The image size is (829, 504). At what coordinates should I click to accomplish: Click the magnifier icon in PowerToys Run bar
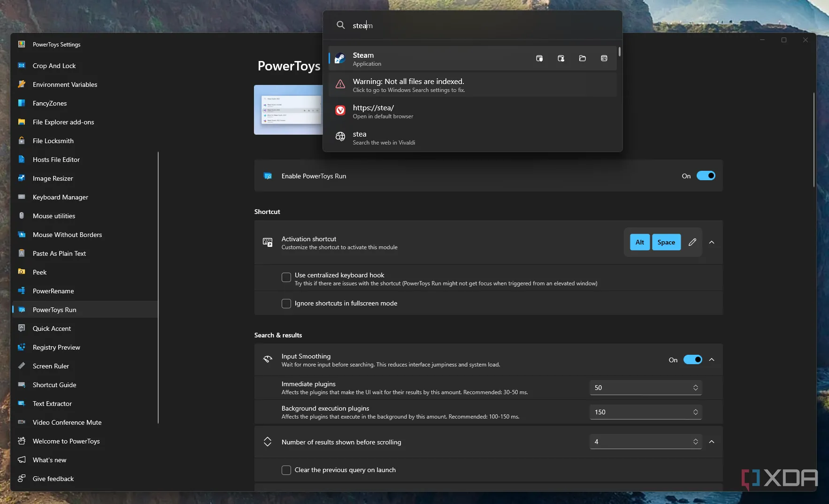tap(341, 25)
